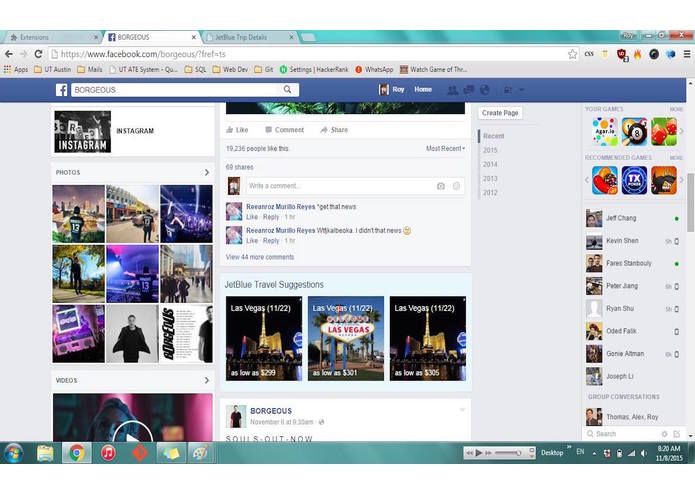Open View 44 more comments link
This screenshot has height=494, width=695.
coord(260,257)
